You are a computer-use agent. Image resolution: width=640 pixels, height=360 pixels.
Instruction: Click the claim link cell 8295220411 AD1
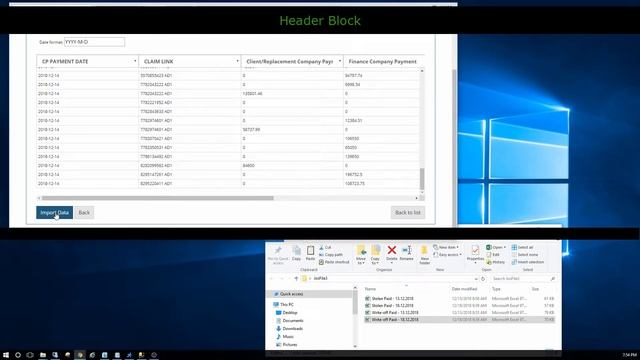click(x=190, y=184)
